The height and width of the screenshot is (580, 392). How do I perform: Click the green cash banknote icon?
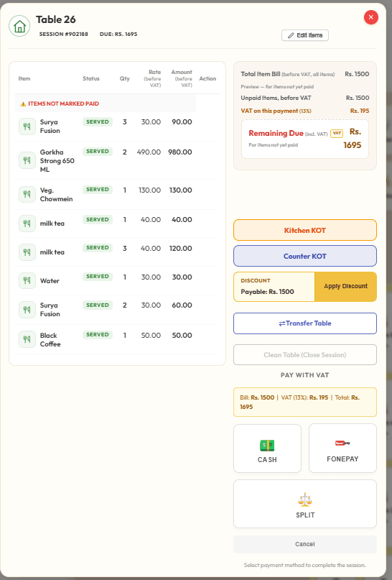tap(267, 446)
